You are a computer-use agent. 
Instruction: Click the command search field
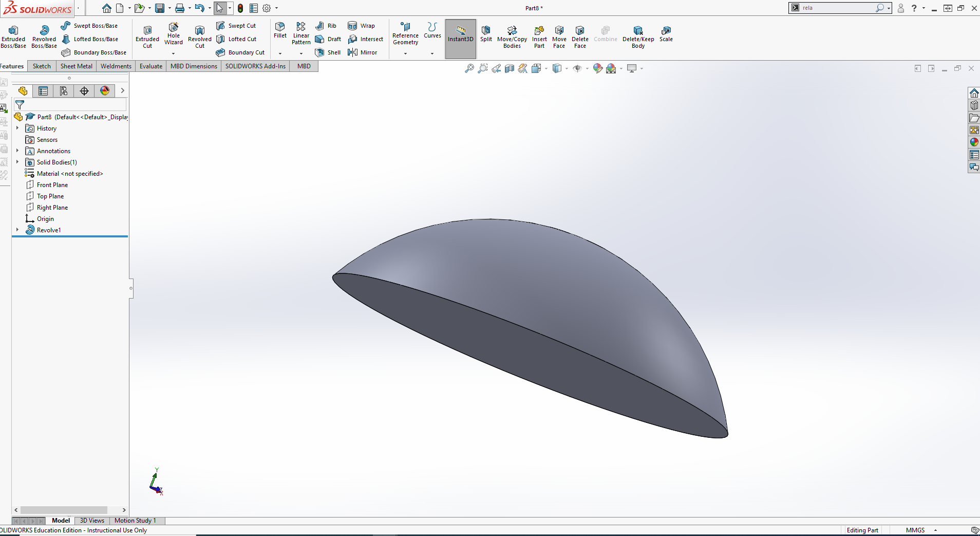pos(838,8)
